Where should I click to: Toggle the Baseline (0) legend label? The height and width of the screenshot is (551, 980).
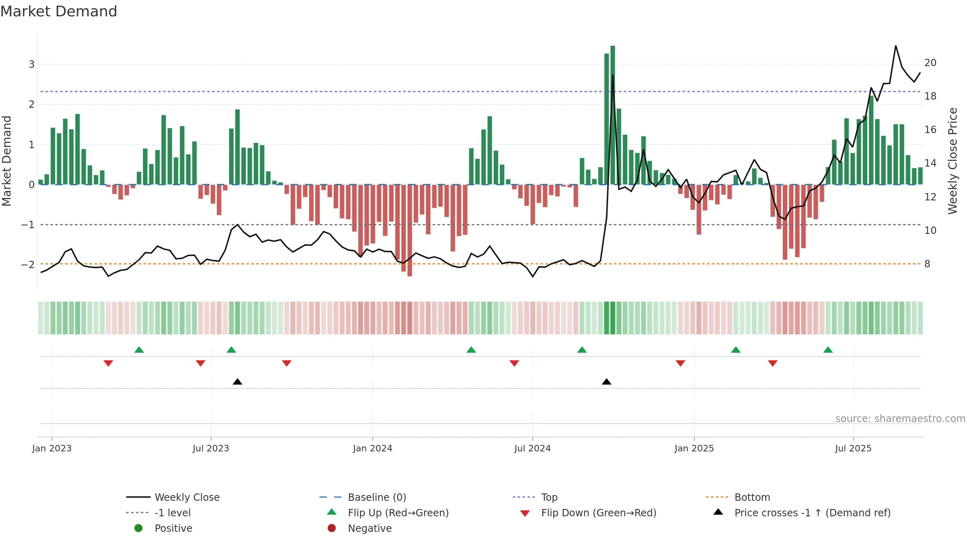(x=377, y=497)
